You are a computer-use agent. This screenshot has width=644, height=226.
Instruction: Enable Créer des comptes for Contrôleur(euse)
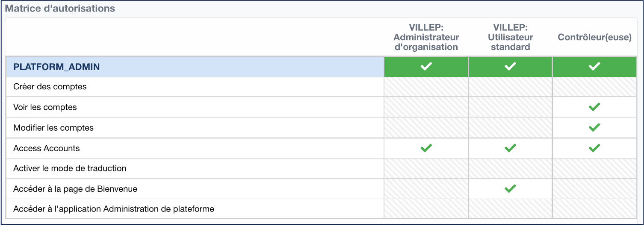[594, 87]
